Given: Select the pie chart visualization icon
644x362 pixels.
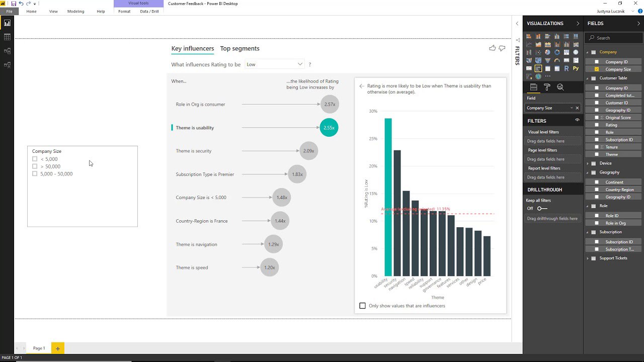Looking at the screenshot, I should coord(547,52).
